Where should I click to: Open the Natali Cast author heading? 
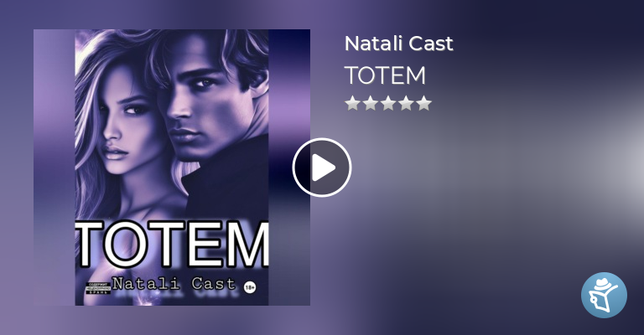coord(398,44)
